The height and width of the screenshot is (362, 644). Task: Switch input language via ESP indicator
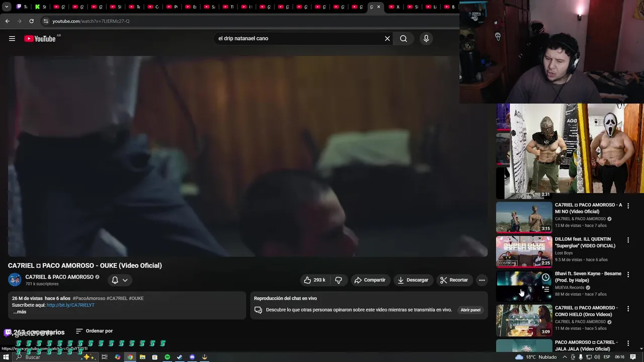607,357
